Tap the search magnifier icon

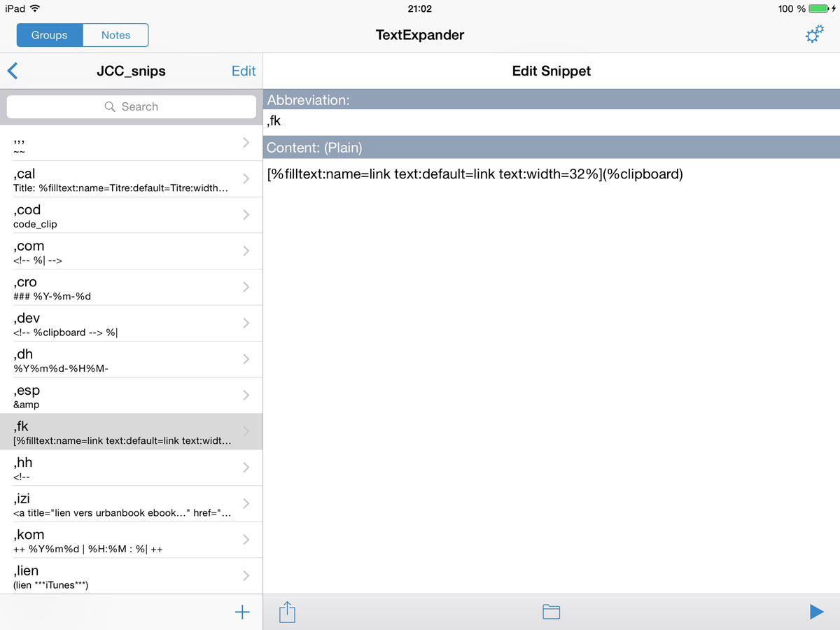click(x=109, y=106)
